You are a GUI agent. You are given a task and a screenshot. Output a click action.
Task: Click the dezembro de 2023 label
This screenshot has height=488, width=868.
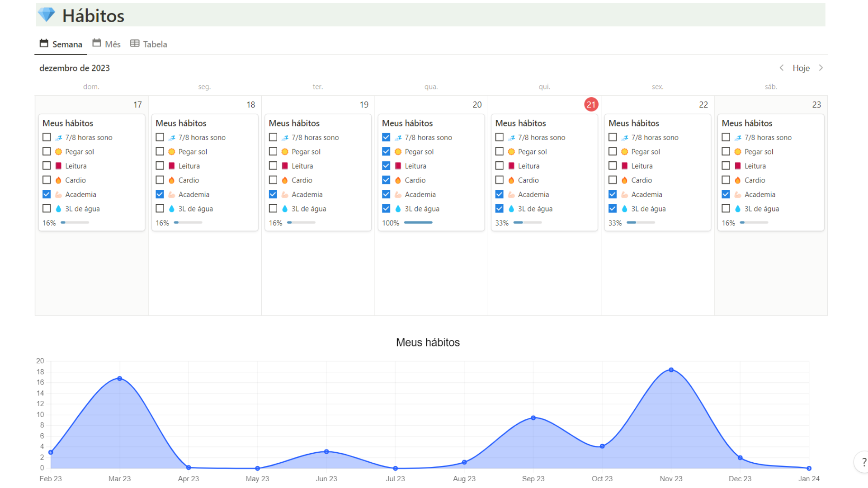coord(75,68)
